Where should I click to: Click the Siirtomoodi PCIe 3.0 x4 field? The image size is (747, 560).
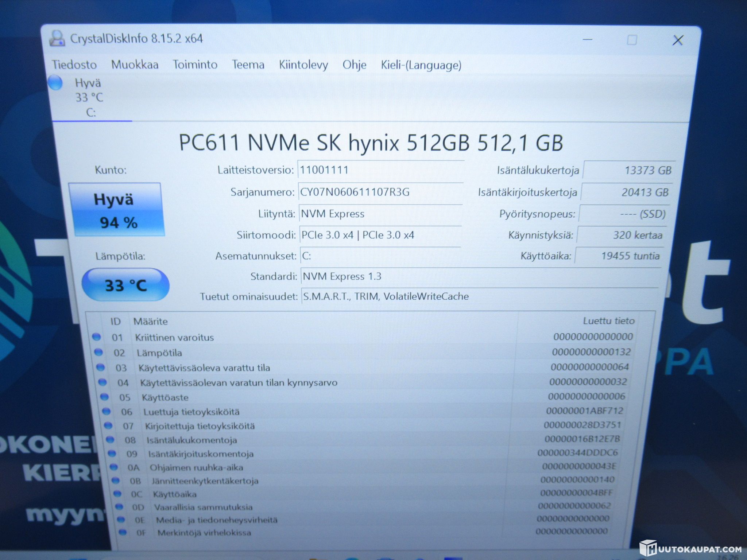click(380, 235)
